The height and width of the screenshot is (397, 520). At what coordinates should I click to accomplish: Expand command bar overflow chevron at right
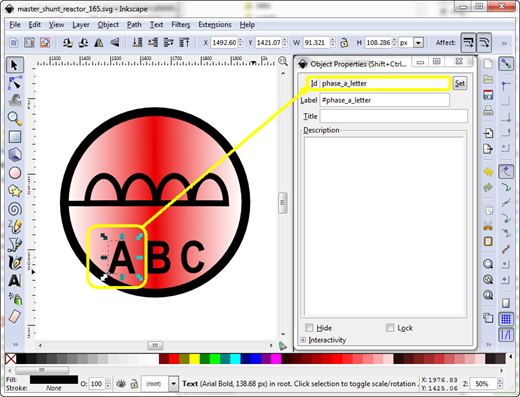click(x=489, y=344)
